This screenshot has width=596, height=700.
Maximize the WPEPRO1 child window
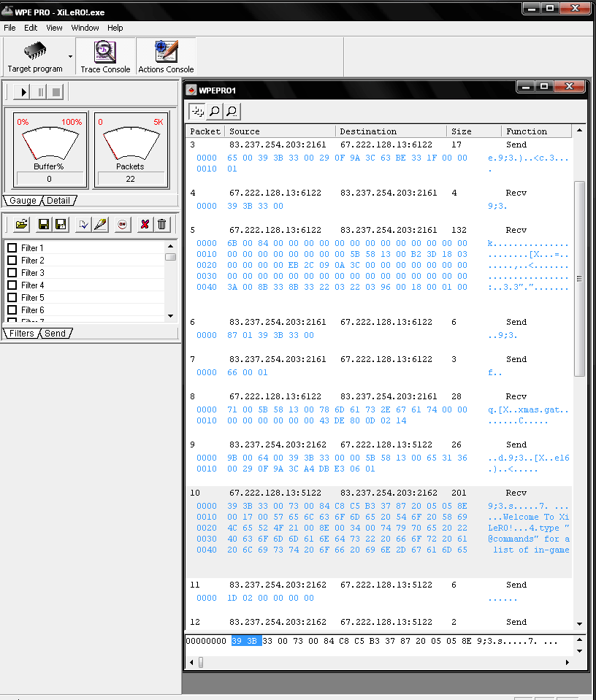click(543, 86)
